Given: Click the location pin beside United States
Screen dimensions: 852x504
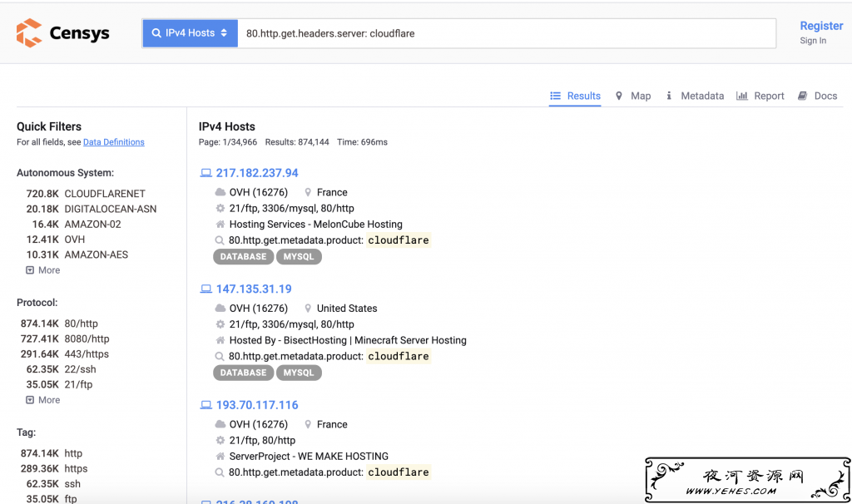Looking at the screenshot, I should [308, 309].
